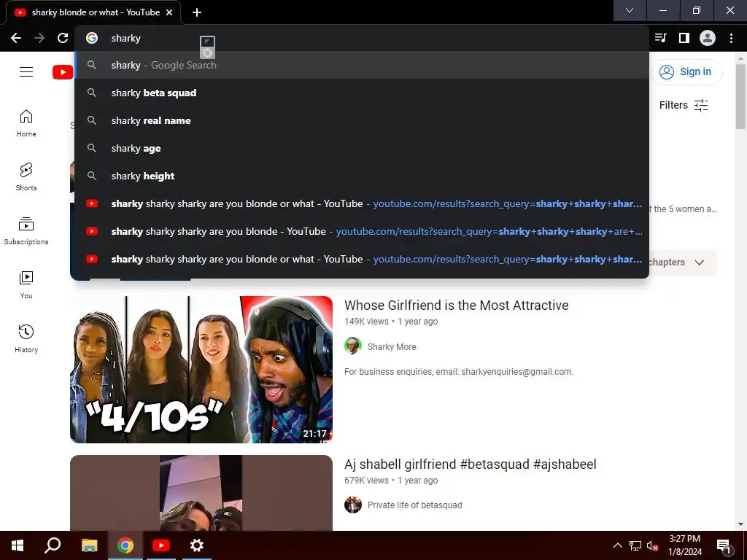Go to YouTube Home in sidebar
747x560 pixels.
tap(26, 123)
